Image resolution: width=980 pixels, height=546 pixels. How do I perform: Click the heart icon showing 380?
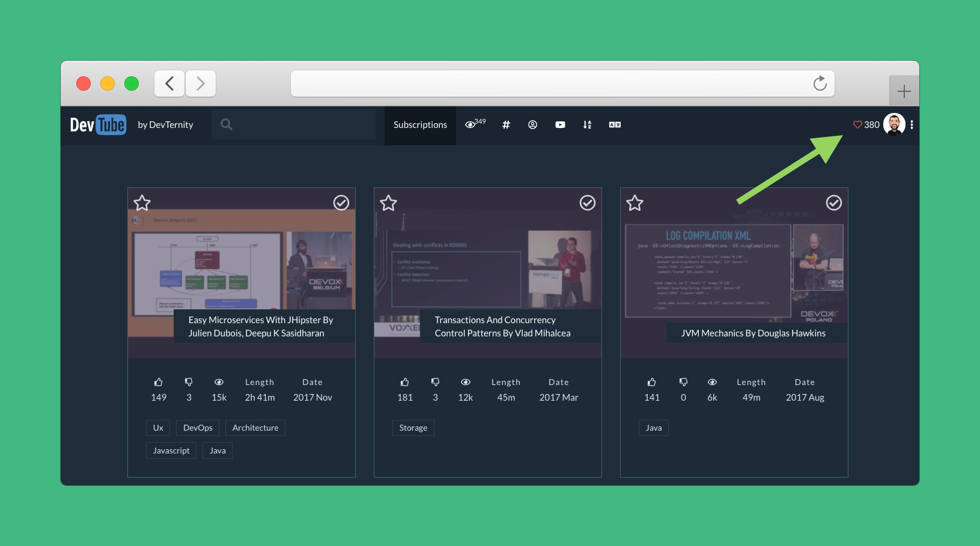(857, 124)
